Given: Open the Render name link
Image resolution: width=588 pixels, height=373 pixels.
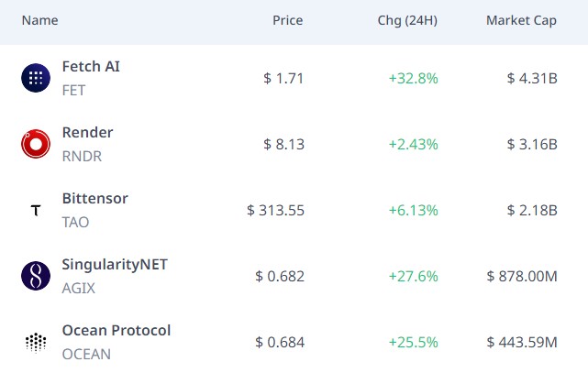Looking at the screenshot, I should point(87,132).
